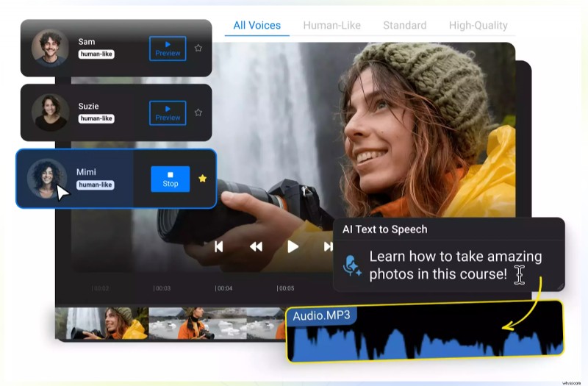The width and height of the screenshot is (588, 386).
Task: Preview Suzie's voice
Action: pos(168,113)
